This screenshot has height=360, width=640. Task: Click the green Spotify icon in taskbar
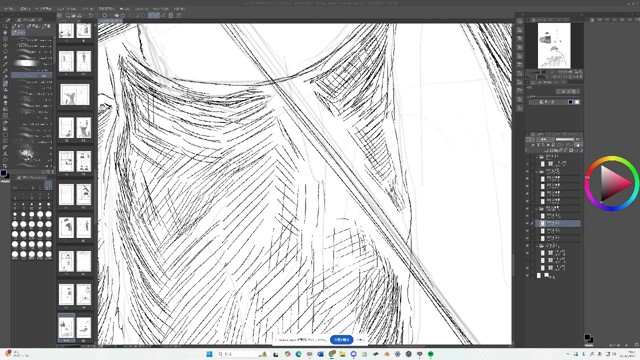coord(431,354)
